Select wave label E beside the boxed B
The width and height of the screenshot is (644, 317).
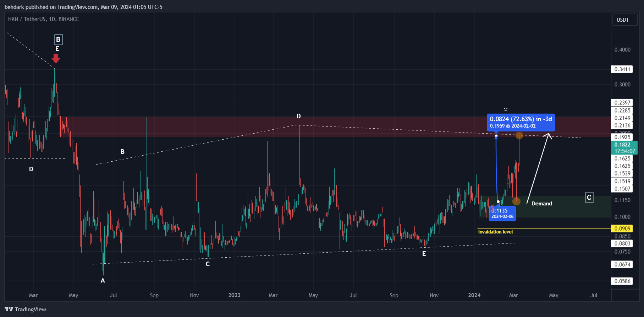(57, 49)
